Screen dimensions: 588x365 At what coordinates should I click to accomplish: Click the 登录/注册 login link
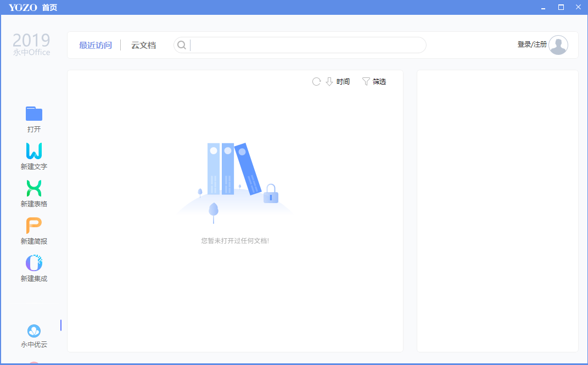point(533,45)
